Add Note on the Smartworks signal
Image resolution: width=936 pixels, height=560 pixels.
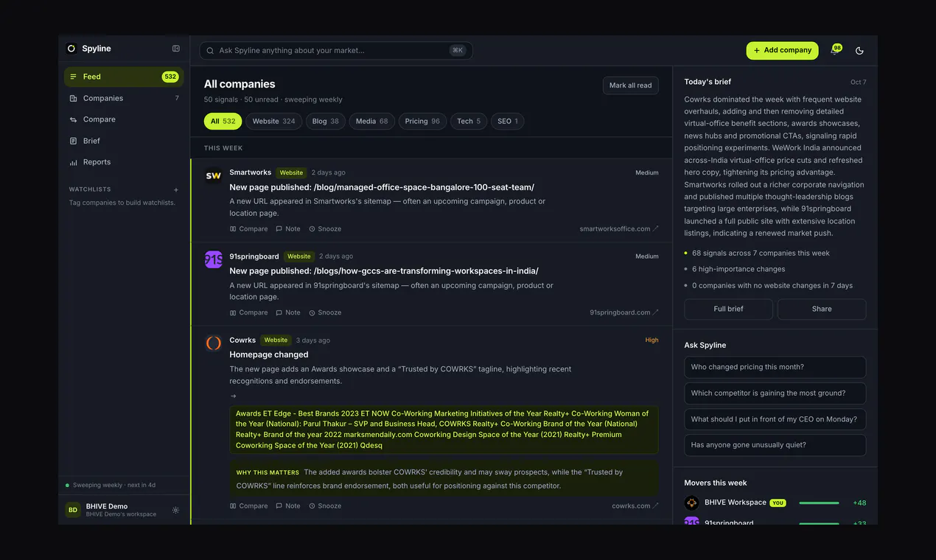[x=288, y=229]
